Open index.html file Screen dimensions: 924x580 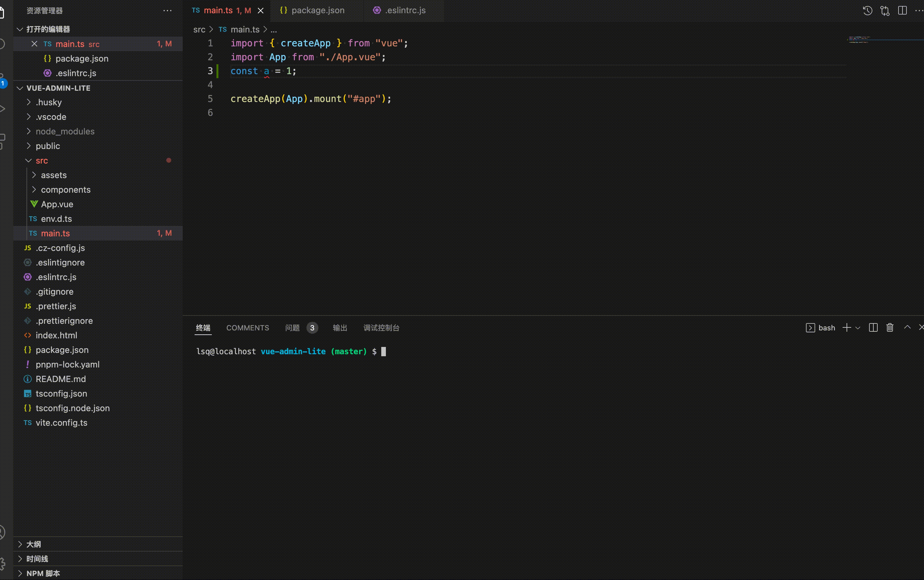[98, 335]
